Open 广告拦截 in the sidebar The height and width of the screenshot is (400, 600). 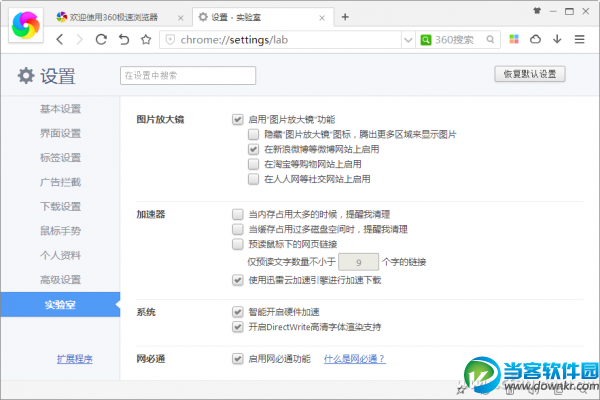point(60,182)
